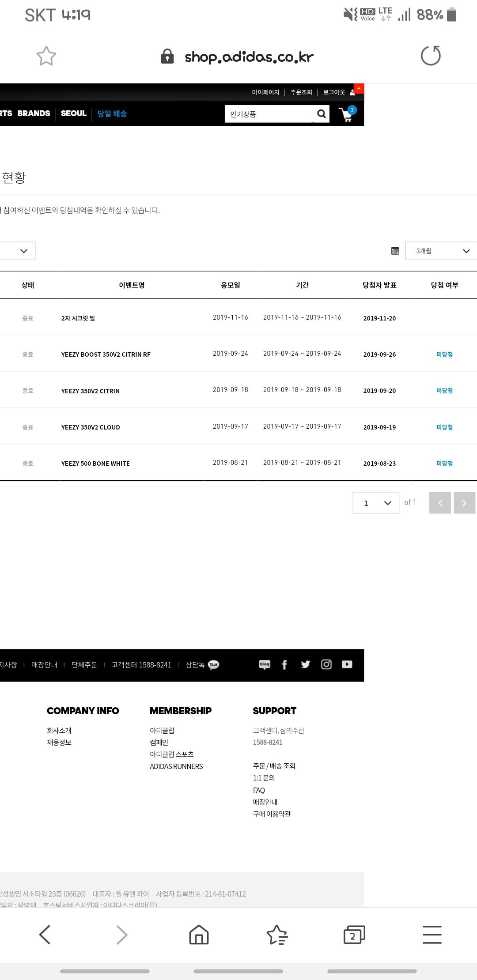Image resolution: width=477 pixels, height=980 pixels.
Task: Click 고객센터 1588-8241 in footer bar
Action: (x=141, y=665)
